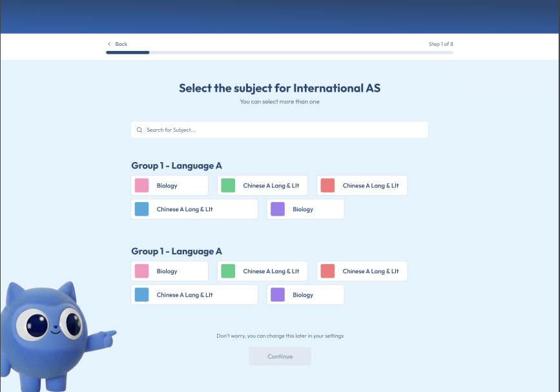
Task: Click the pink square icon in the lower subject group
Action: tap(141, 271)
